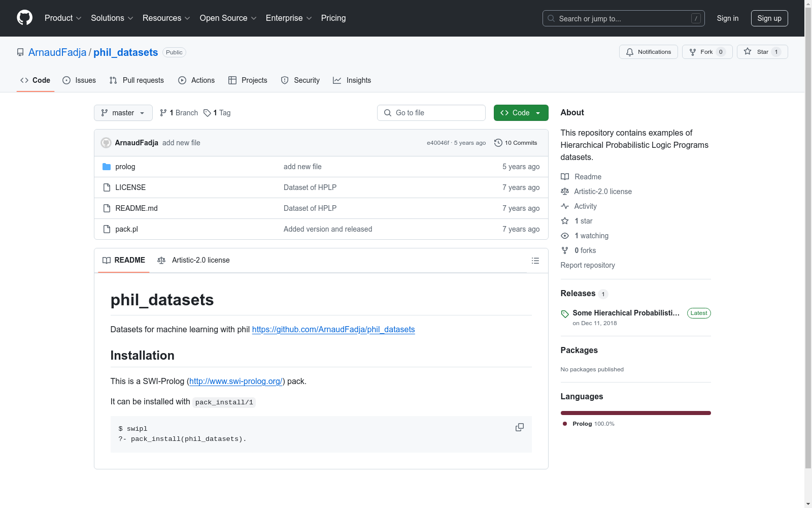Open the swi-prolog.org link in README
812x508 pixels.
pyautogui.click(x=236, y=381)
